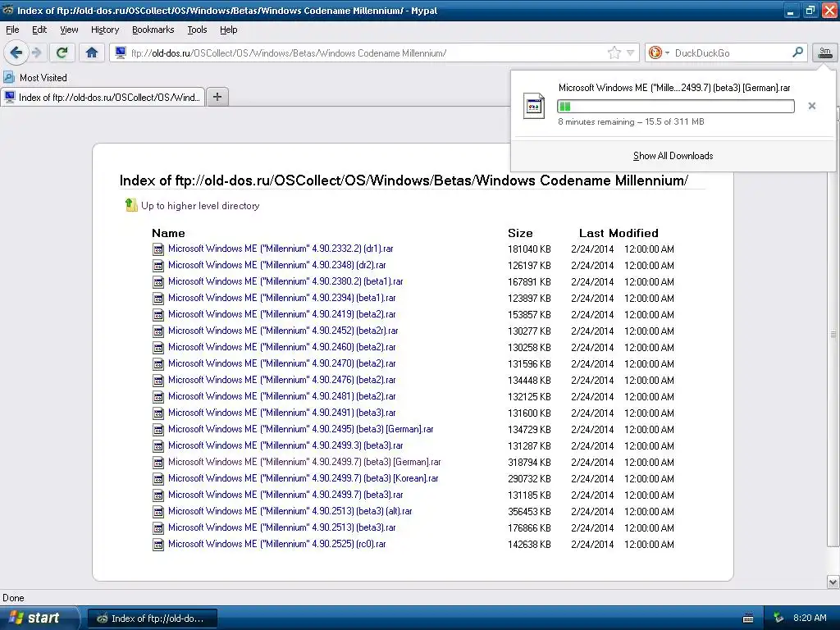Click the magnifier search icon
This screenshot has height=630, width=840.
[797, 52]
